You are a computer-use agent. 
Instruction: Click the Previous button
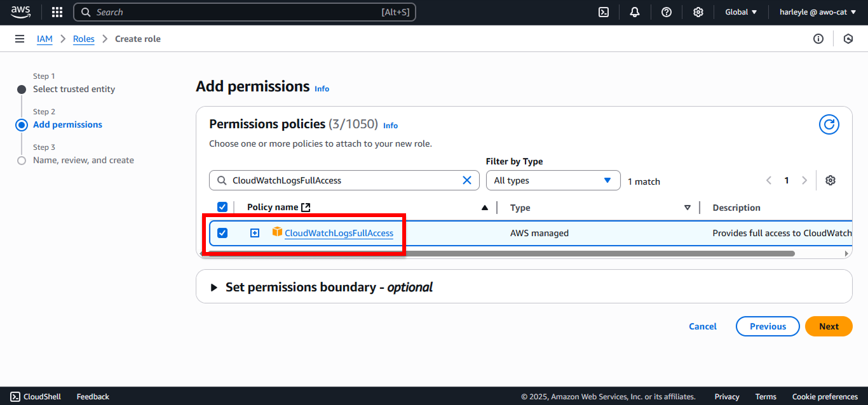pyautogui.click(x=768, y=326)
